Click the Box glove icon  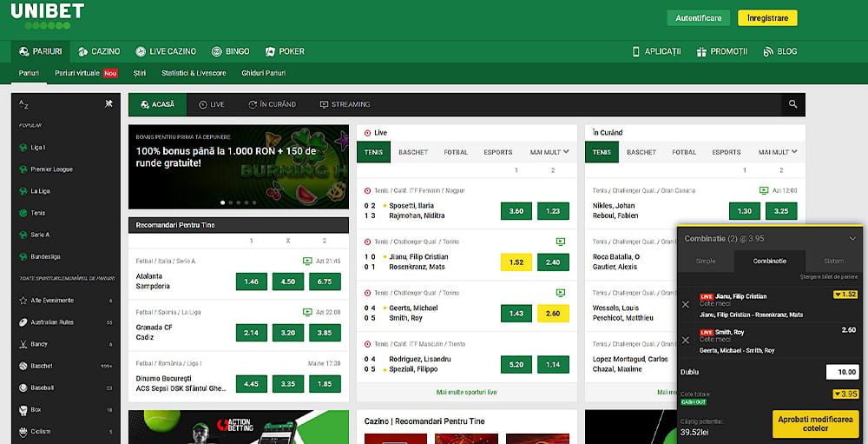click(x=23, y=409)
